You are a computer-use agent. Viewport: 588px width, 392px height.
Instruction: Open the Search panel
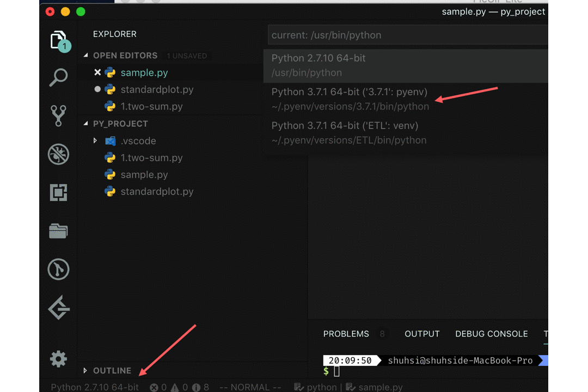coord(58,77)
